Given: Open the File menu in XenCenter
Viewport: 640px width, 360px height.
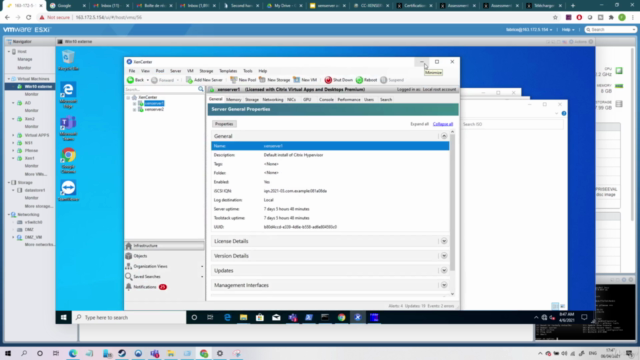Looking at the screenshot, I should pos(132,71).
